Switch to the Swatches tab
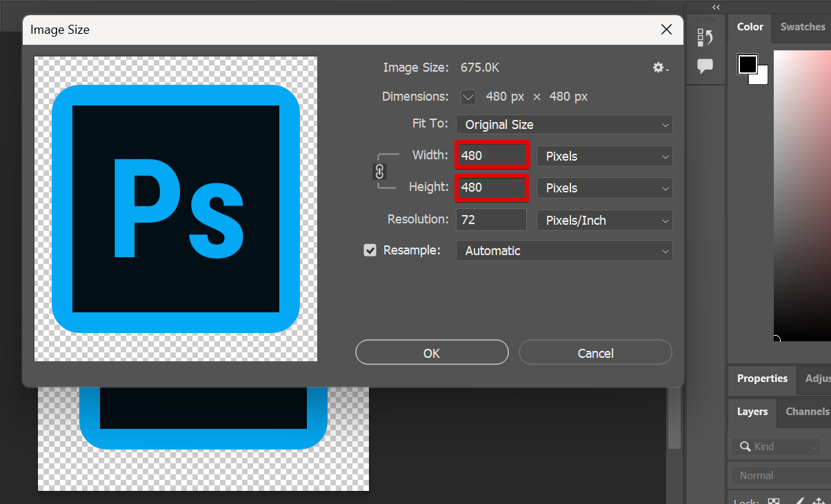831x504 pixels. pos(802,27)
